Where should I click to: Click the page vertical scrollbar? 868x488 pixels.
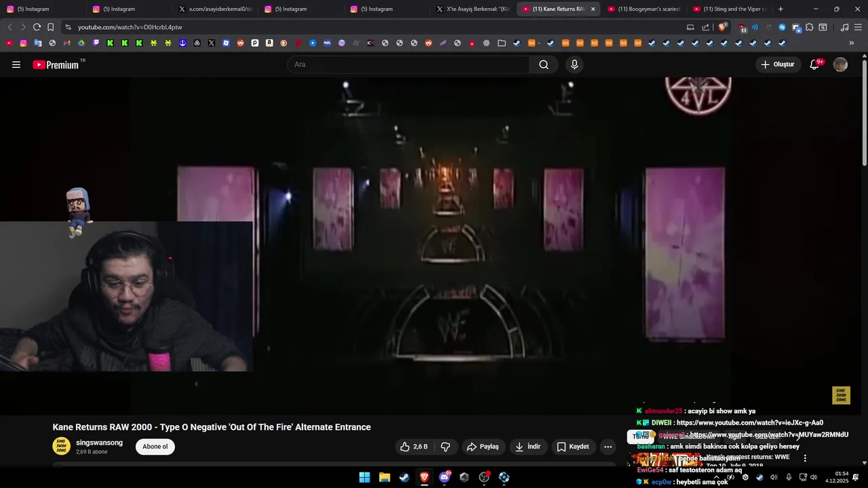click(865, 112)
